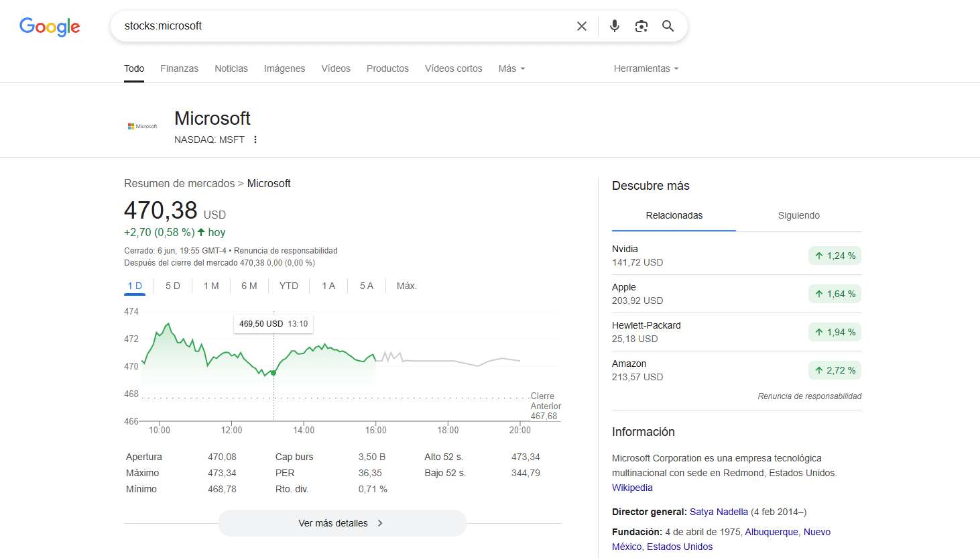
Task: Click the Nvidia 1,24 % change badge
Action: 835,256
